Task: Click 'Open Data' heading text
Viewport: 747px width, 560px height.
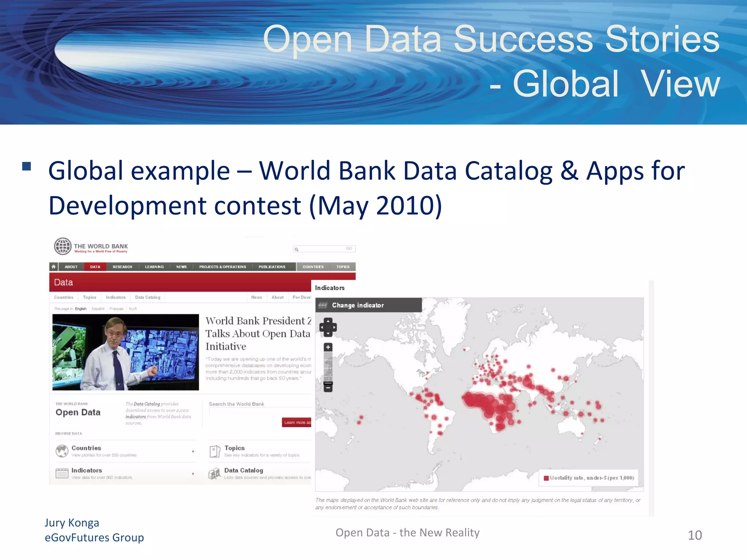Action: click(x=78, y=412)
